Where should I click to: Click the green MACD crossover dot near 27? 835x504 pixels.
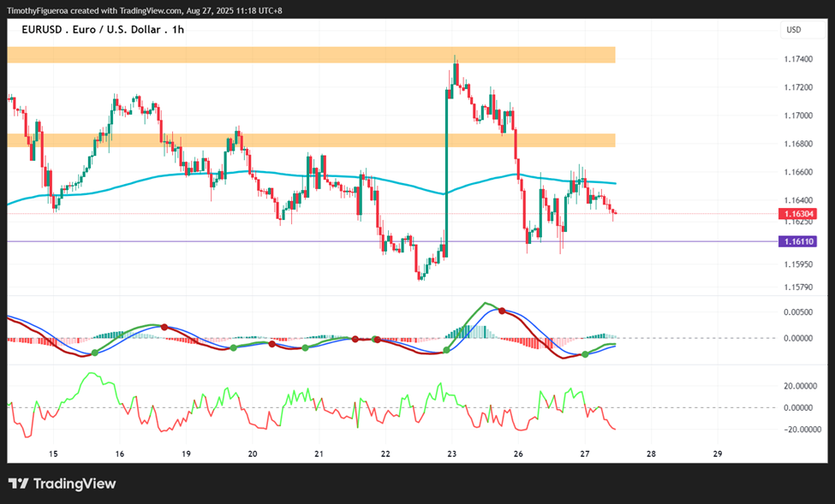(585, 354)
